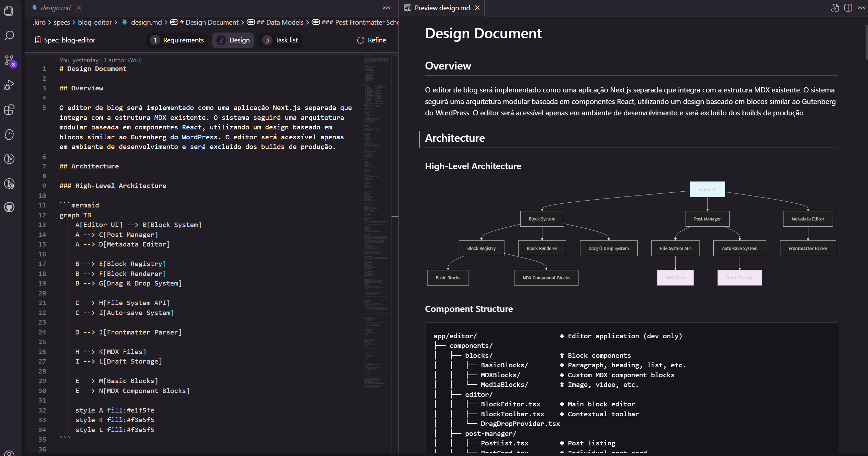Click the 'BlockEditor.tsx' entry in preview
Screen dimensions: 868x456
[x=510, y=404]
